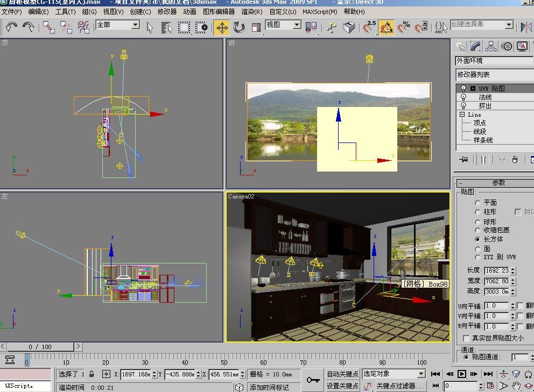Click the Pan View hand icon
Image resolution: width=534 pixels, height=392 pixels.
coord(517,386)
